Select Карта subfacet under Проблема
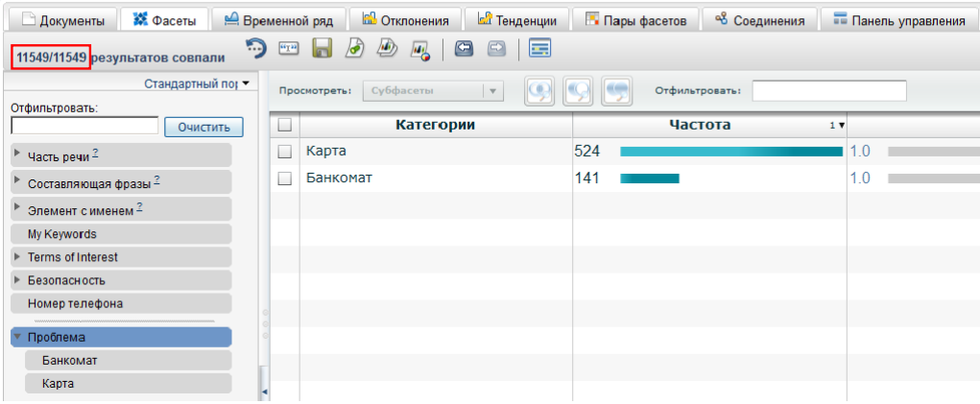This screenshot has width=980, height=404. (x=128, y=384)
